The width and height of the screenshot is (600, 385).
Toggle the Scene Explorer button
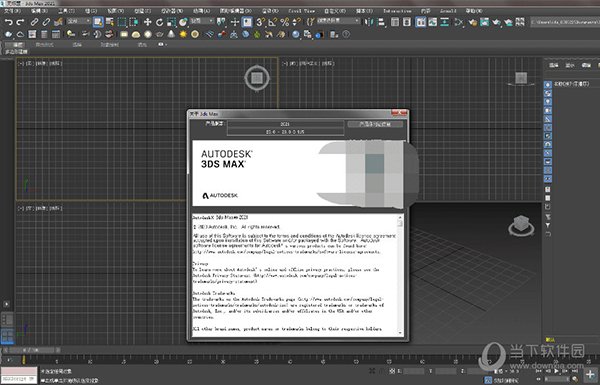(x=395, y=22)
